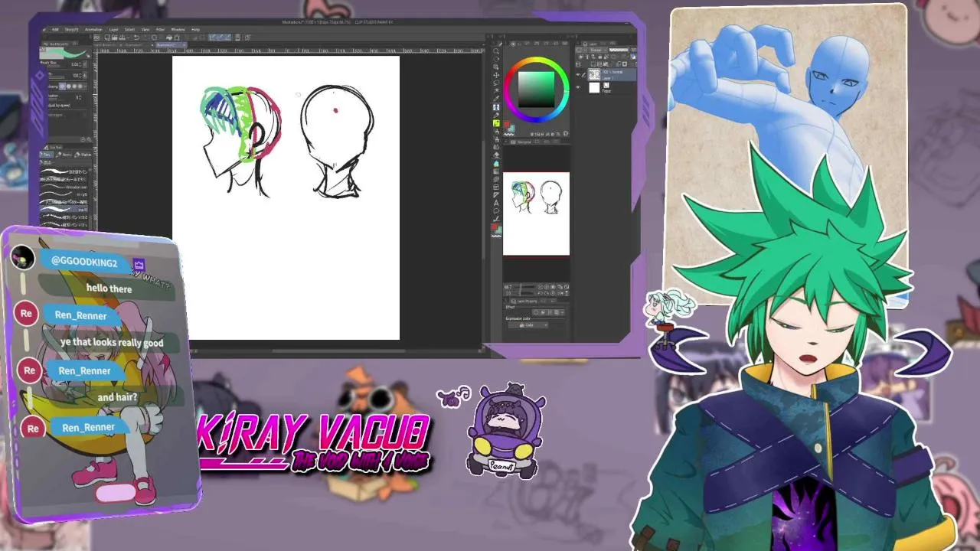The width and height of the screenshot is (980, 551).
Task: Hide Layer 1 using its eye icon
Action: [578, 74]
